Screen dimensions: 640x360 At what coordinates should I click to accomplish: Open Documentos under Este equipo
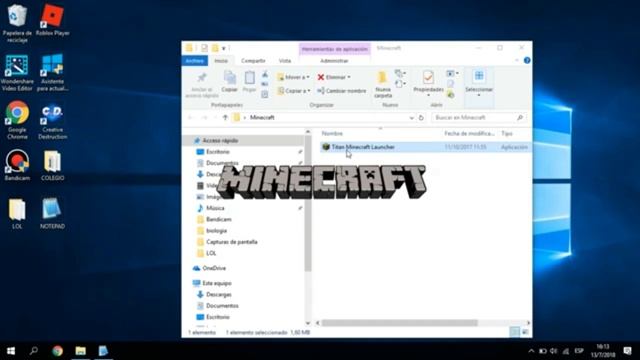[222, 305]
